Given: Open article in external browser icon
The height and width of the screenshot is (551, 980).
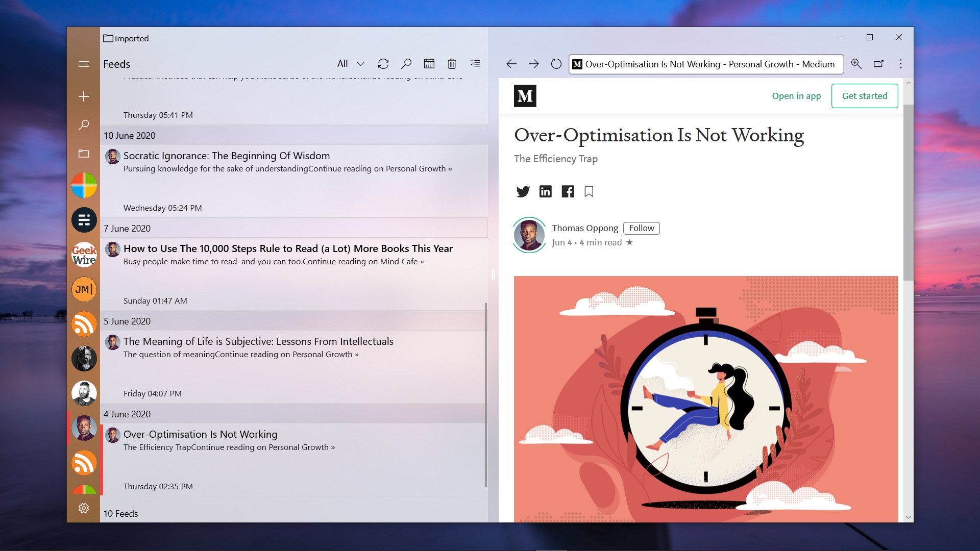Looking at the screenshot, I should [x=878, y=64].
